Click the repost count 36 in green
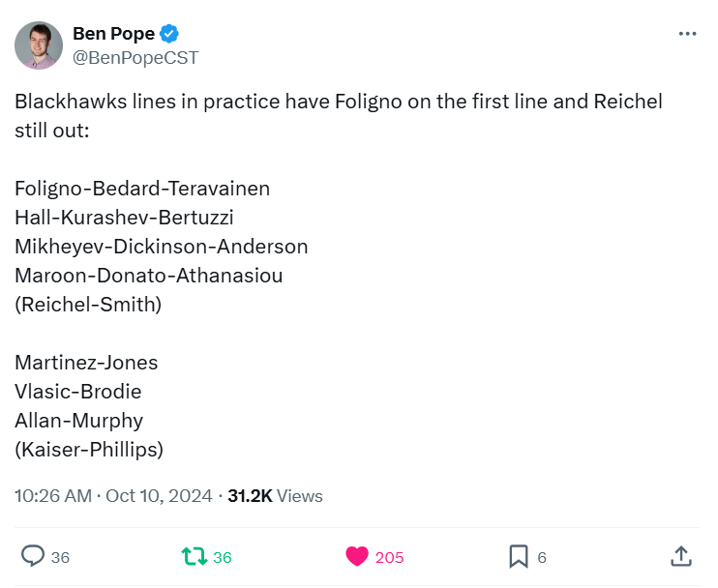Viewport: 718px width, 588px height. pos(223,557)
